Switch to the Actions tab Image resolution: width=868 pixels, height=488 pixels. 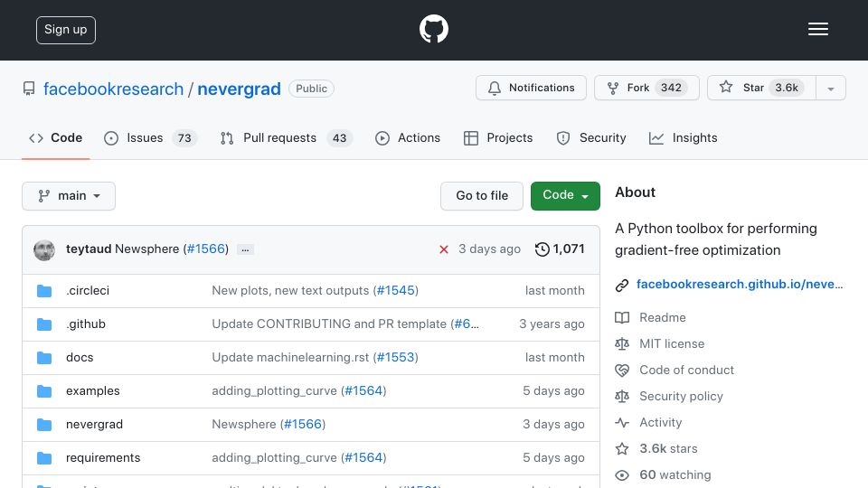tap(408, 138)
